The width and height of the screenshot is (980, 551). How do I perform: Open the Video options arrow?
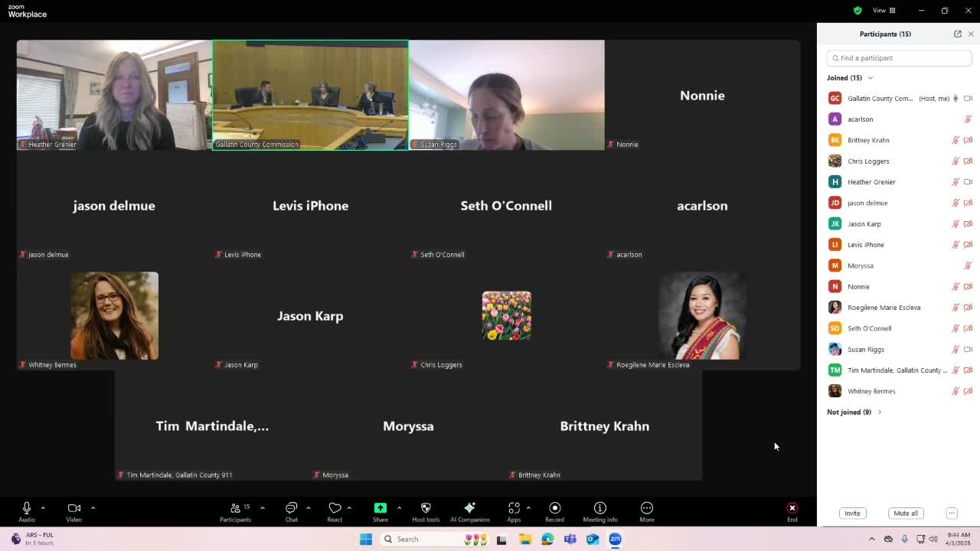(93, 507)
